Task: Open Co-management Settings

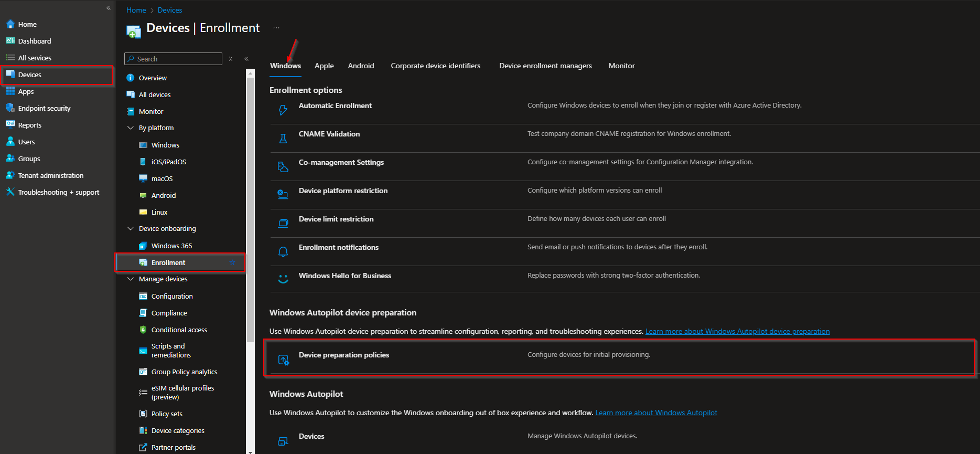Action: [x=341, y=162]
